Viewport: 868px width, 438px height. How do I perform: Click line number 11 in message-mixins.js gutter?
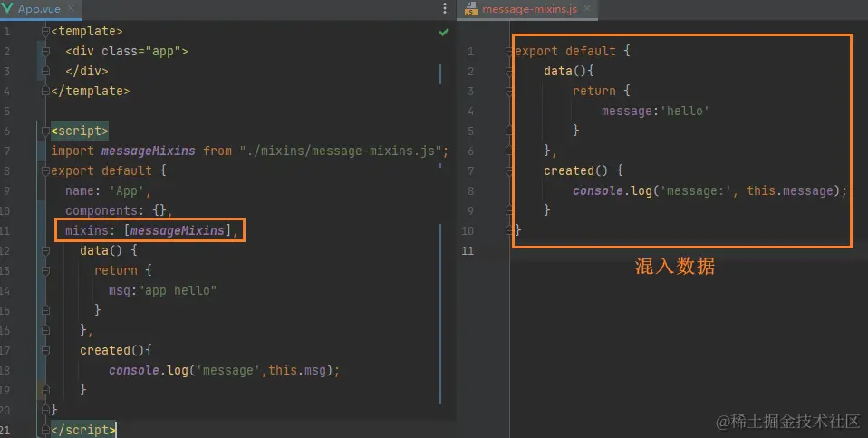(468, 251)
